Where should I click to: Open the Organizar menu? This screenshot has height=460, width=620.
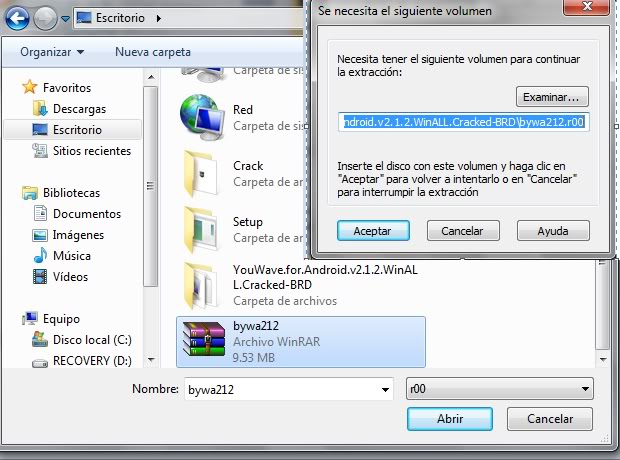[52, 52]
